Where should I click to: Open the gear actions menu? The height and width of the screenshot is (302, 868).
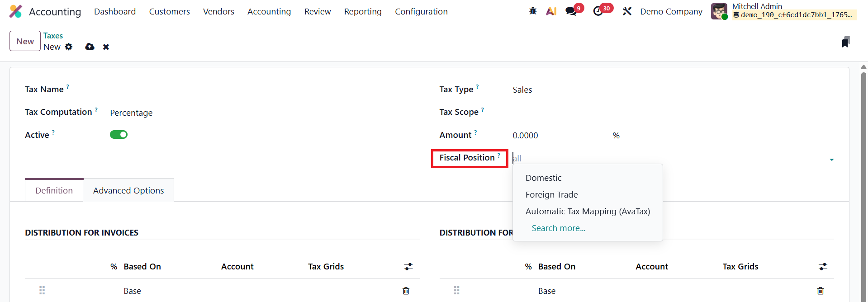pos(69,47)
